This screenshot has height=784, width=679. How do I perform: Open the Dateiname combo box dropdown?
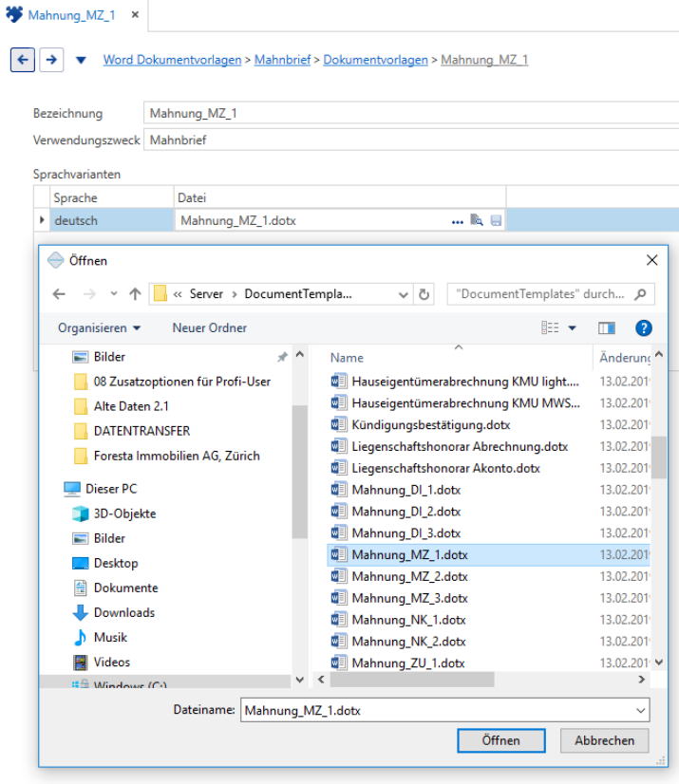640,711
